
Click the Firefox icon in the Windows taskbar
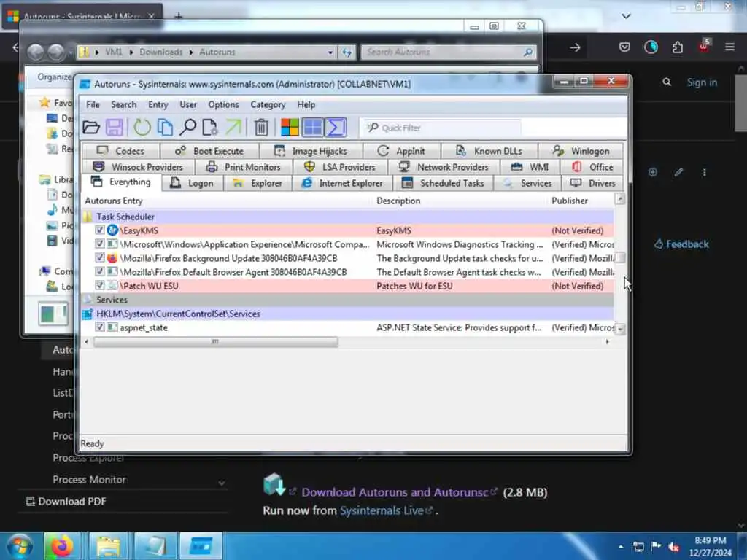[63, 546]
